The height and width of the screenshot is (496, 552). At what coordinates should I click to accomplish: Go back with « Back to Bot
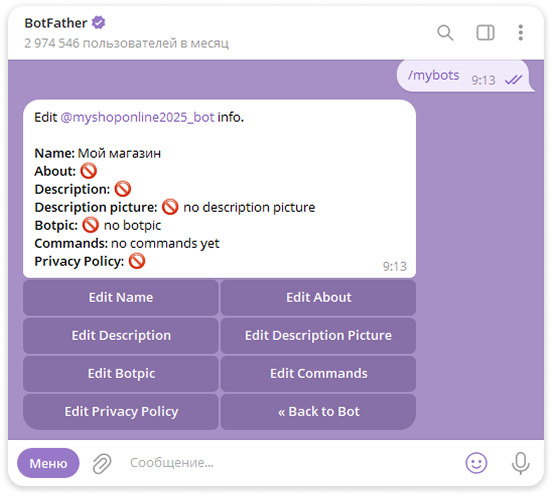click(318, 412)
